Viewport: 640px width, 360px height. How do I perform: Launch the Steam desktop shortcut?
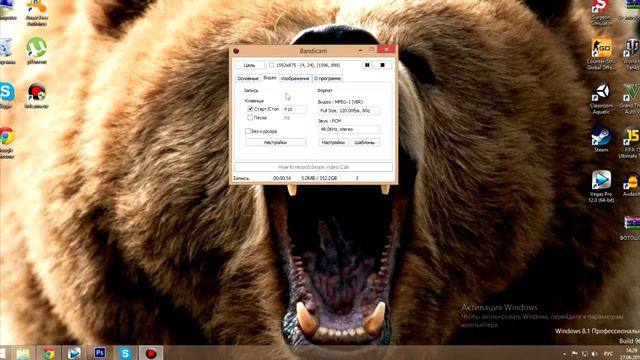click(601, 139)
